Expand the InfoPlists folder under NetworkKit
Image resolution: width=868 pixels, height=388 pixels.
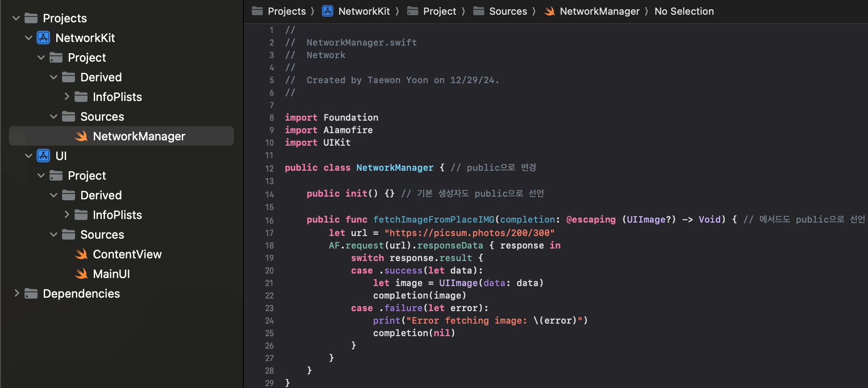(67, 97)
